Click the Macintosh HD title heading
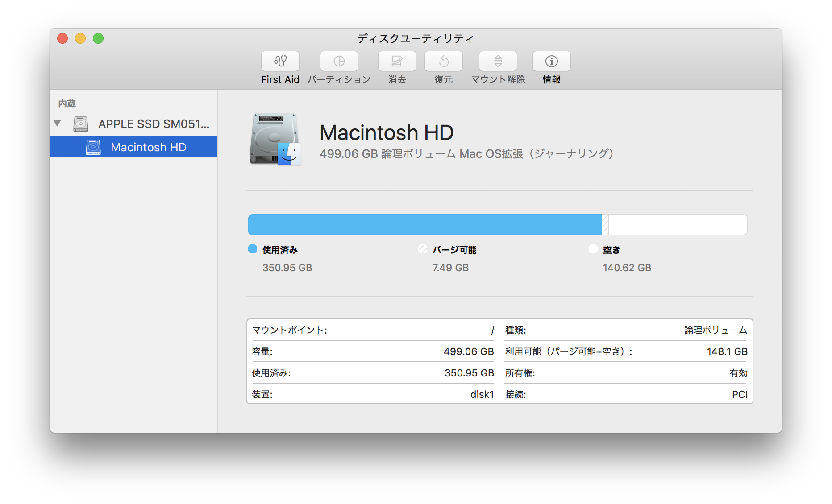The height and width of the screenshot is (504, 832). pos(387,132)
